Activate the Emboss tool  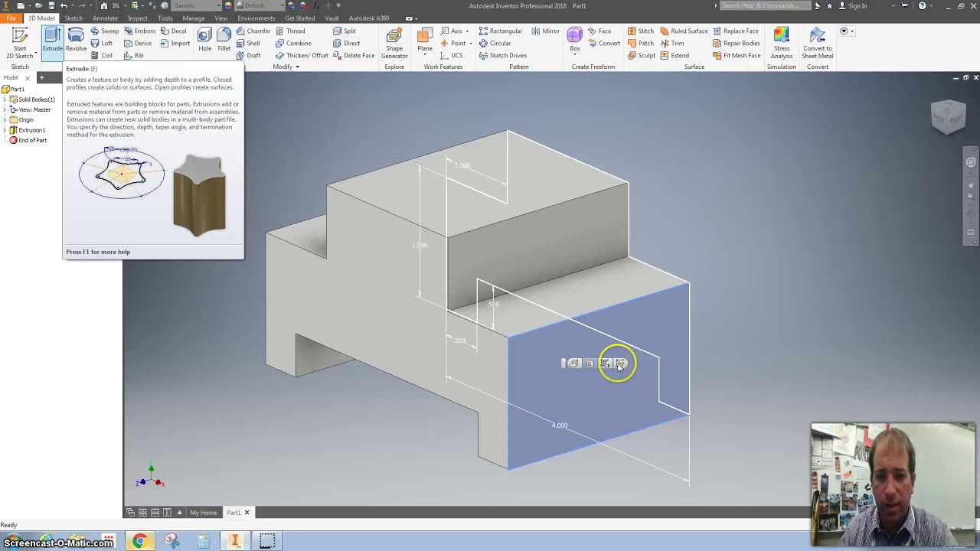[139, 31]
